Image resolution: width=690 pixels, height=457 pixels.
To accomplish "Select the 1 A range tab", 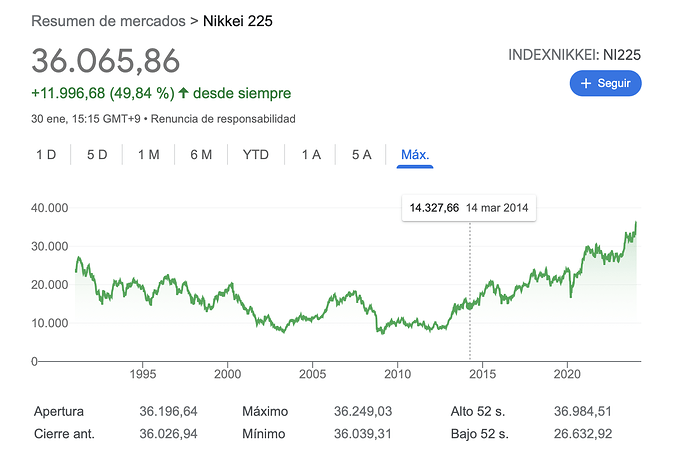I will coord(311,155).
